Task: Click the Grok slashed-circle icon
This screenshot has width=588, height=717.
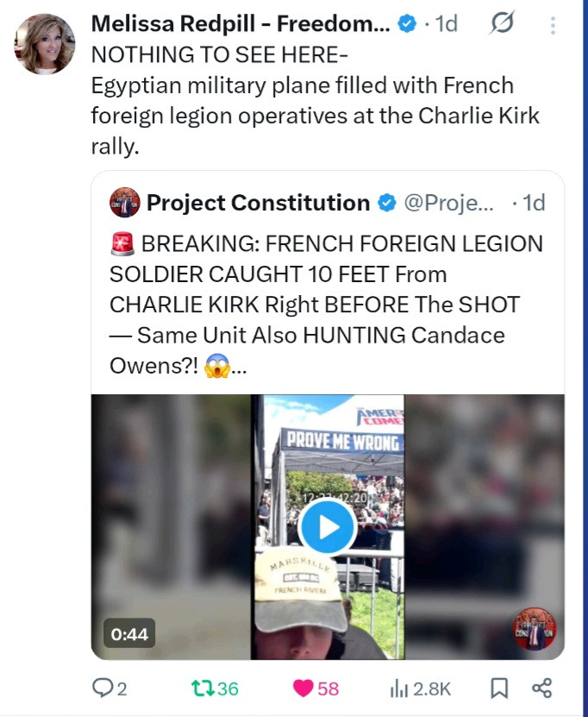Action: coord(500,25)
